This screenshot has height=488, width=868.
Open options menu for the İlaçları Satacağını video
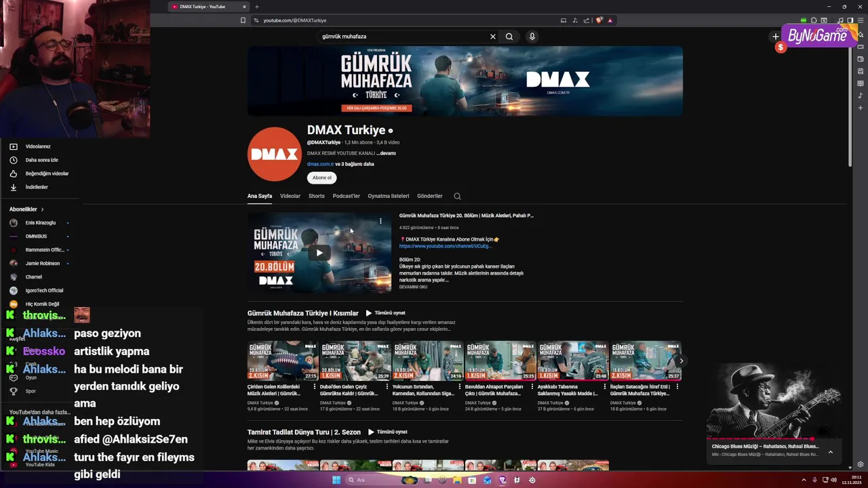677,387
